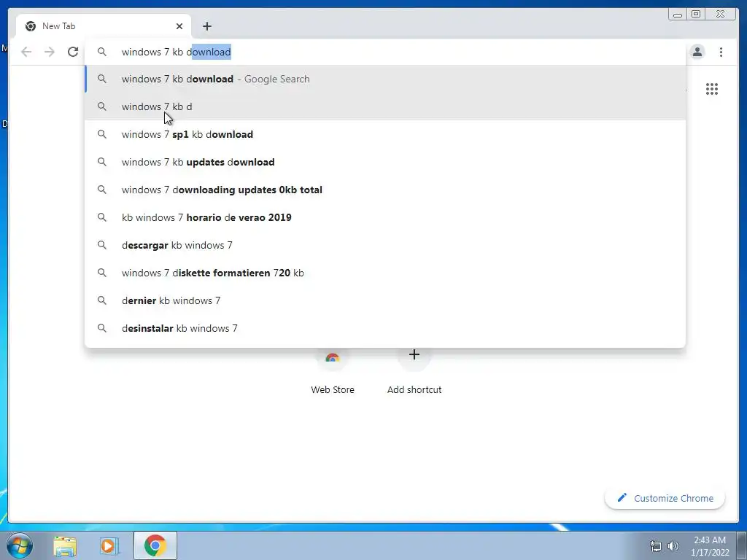Open the Chrome profile avatar button

pyautogui.click(x=697, y=52)
